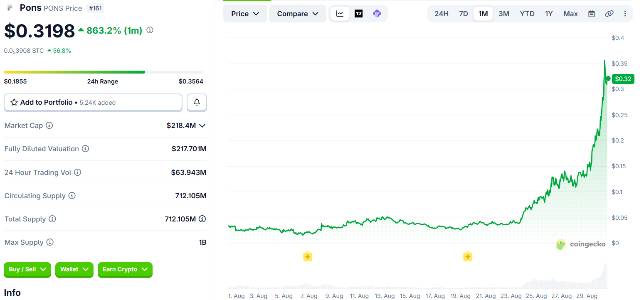Select the 24H time range
Viewport: 644px width, 300px height.
click(442, 14)
